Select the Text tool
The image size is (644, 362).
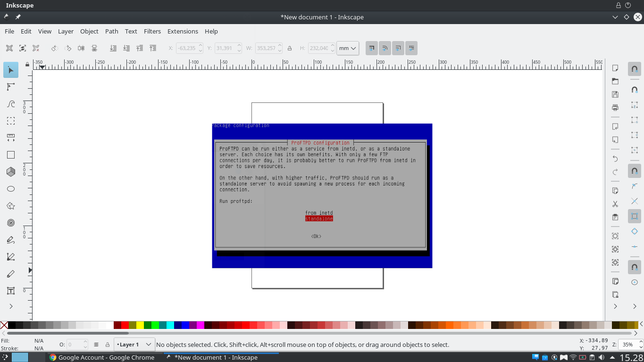11,291
